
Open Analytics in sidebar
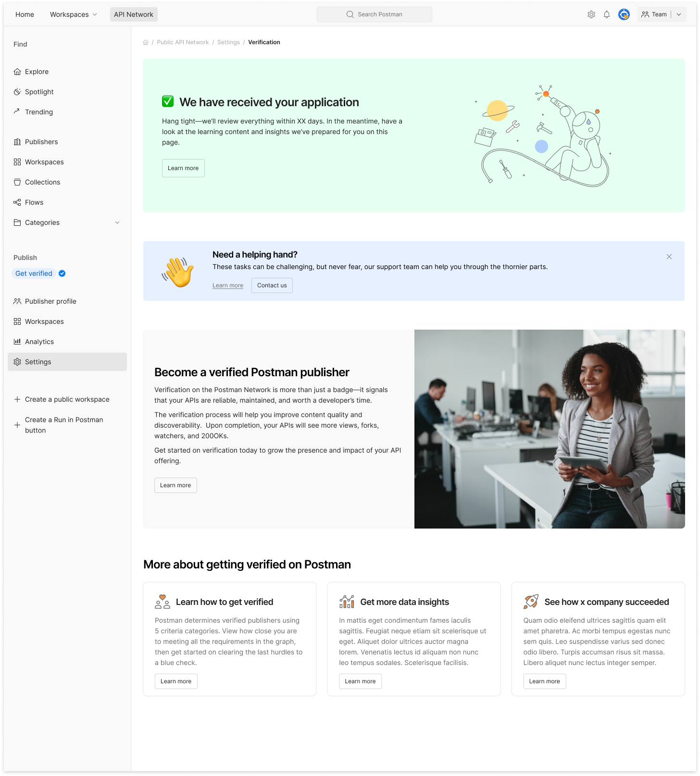click(x=67, y=342)
